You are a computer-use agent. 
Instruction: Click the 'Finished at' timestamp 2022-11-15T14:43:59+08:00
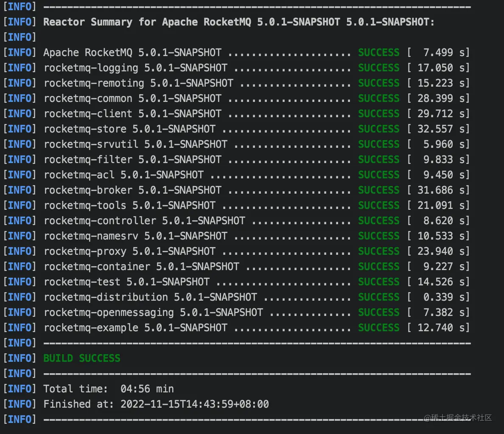pyautogui.click(x=195, y=404)
